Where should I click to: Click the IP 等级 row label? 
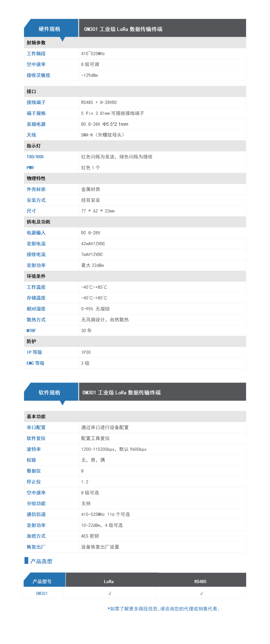pos(34,352)
